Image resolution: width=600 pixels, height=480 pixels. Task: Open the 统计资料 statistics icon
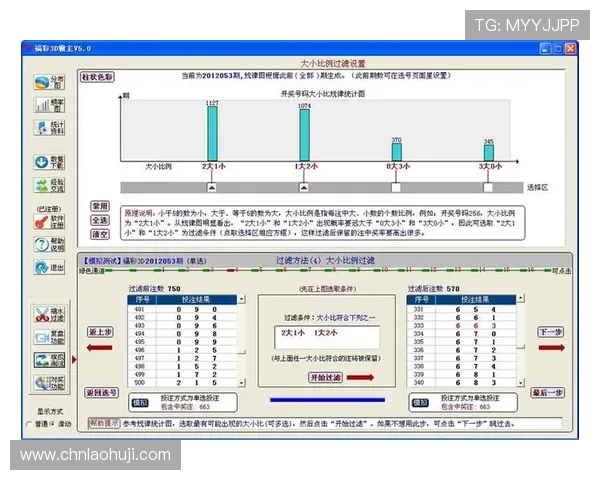click(49, 127)
